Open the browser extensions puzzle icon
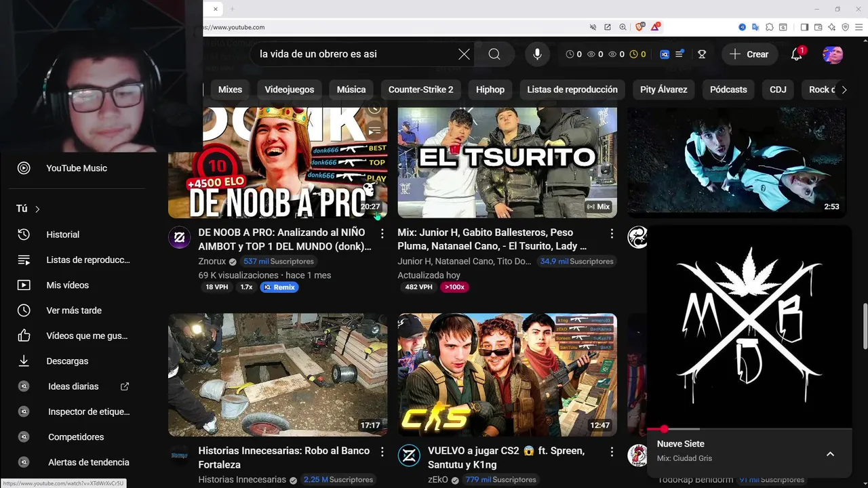The image size is (868, 488). [x=770, y=27]
